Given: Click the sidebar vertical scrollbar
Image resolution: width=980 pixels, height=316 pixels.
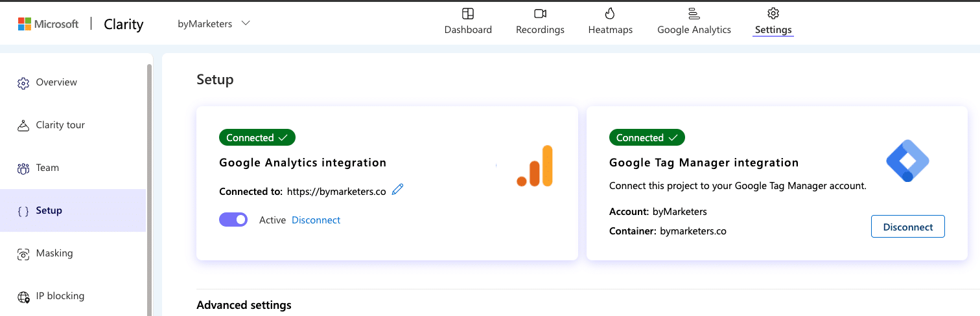Looking at the screenshot, I should click(x=150, y=188).
